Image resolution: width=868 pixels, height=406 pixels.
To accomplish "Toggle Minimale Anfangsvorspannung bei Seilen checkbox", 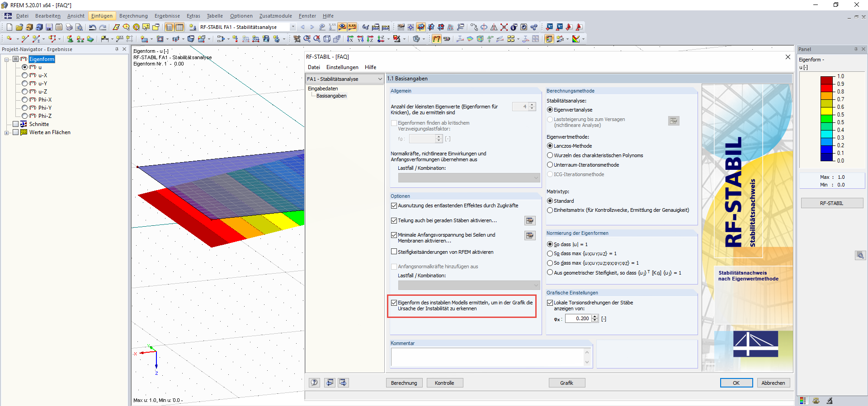I will pyautogui.click(x=394, y=235).
